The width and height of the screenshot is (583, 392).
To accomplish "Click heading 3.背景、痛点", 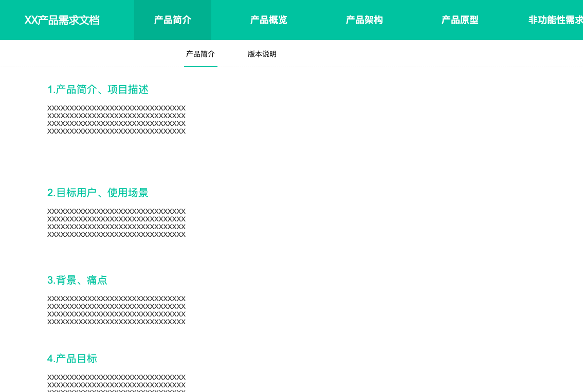I will click(77, 280).
